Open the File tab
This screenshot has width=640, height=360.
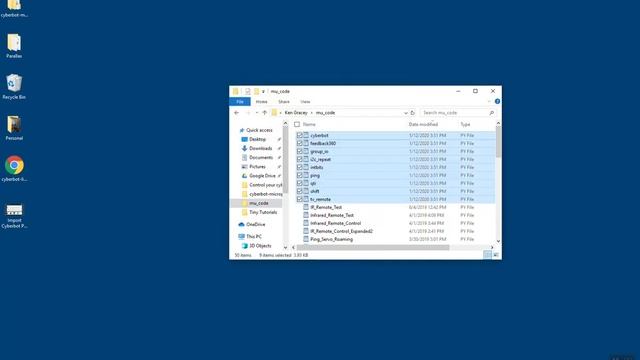click(x=240, y=102)
